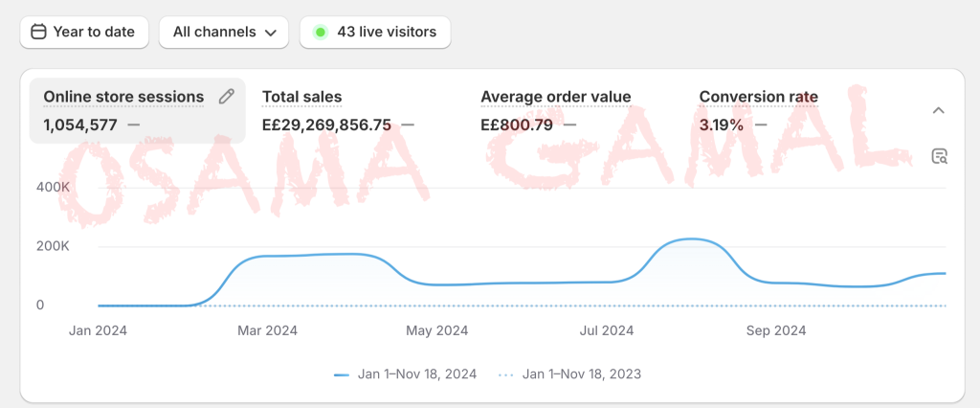Image resolution: width=980 pixels, height=408 pixels.
Task: Open the All channels dropdown
Action: click(x=224, y=32)
